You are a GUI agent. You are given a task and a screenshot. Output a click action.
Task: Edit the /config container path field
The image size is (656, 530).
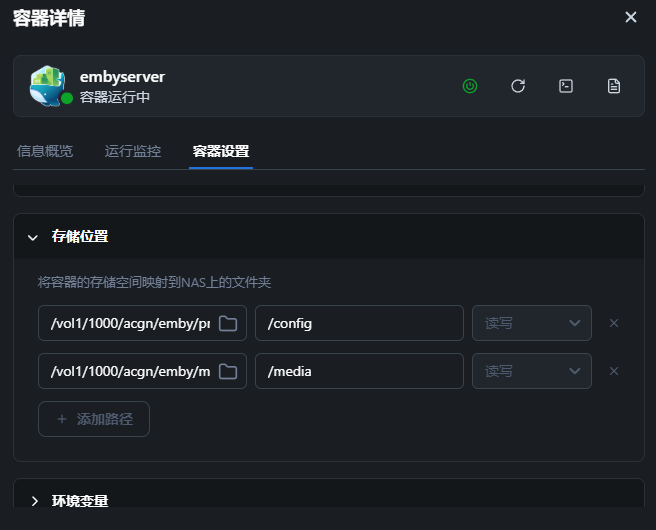(x=359, y=323)
